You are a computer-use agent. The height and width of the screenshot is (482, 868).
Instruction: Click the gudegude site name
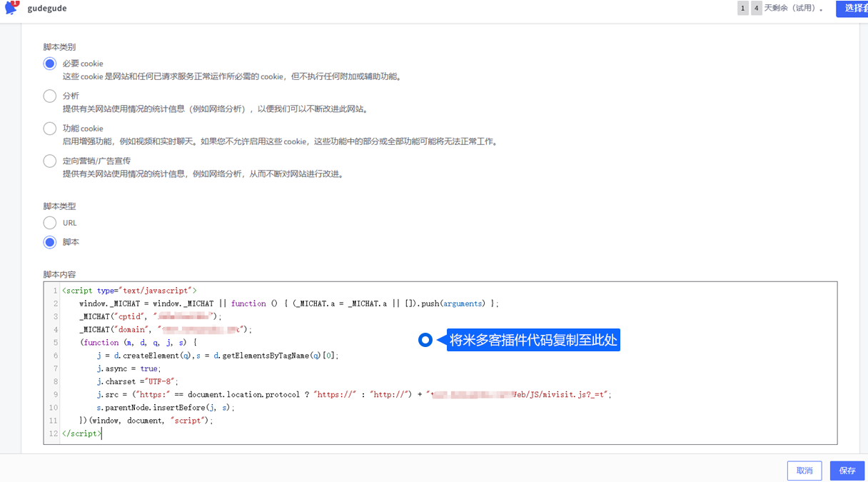click(x=47, y=9)
